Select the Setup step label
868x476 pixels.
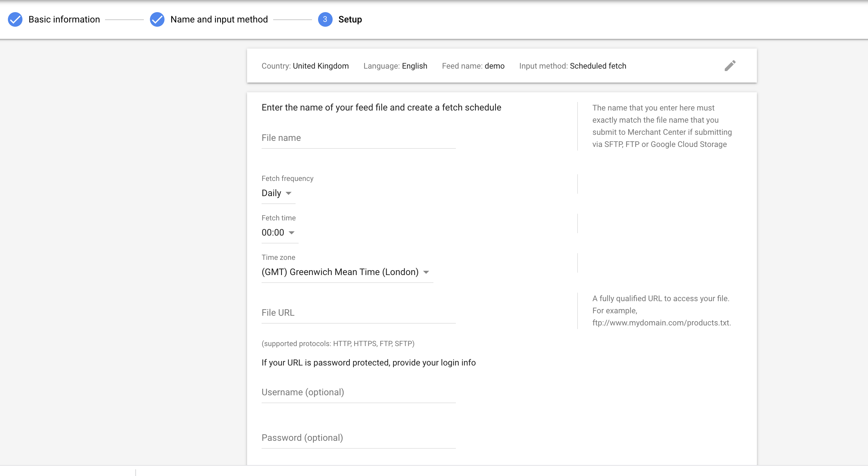pyautogui.click(x=350, y=19)
